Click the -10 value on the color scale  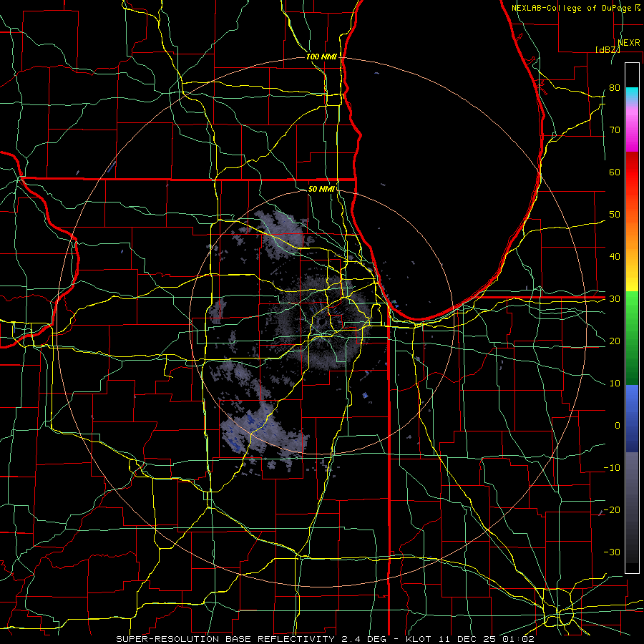click(x=612, y=468)
